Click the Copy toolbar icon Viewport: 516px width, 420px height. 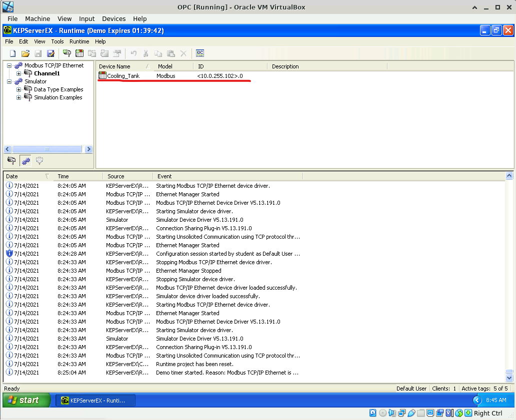click(x=158, y=53)
